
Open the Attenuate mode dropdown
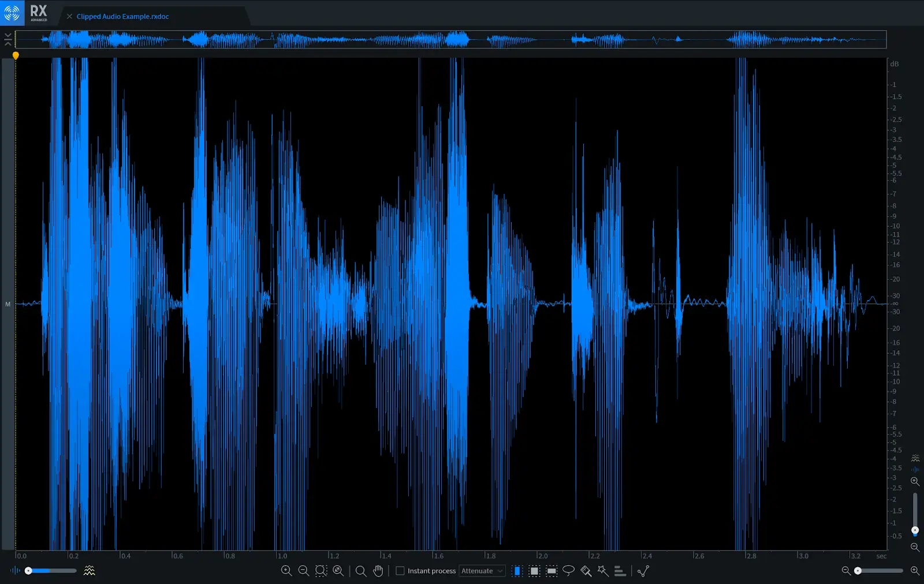point(482,571)
